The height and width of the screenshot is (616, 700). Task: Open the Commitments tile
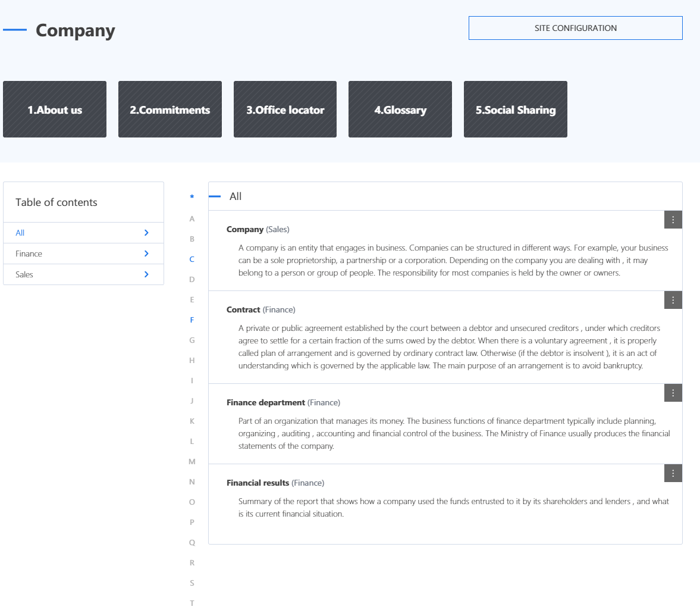(170, 109)
